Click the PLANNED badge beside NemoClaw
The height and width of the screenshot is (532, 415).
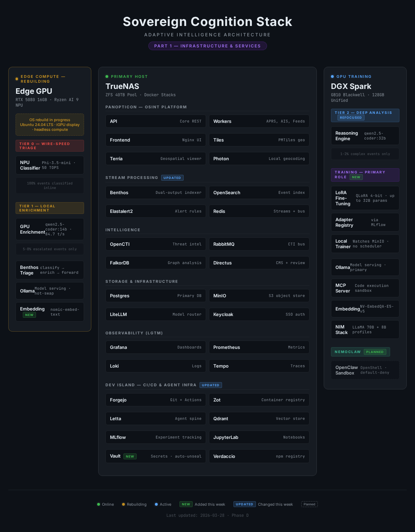[x=375, y=352]
